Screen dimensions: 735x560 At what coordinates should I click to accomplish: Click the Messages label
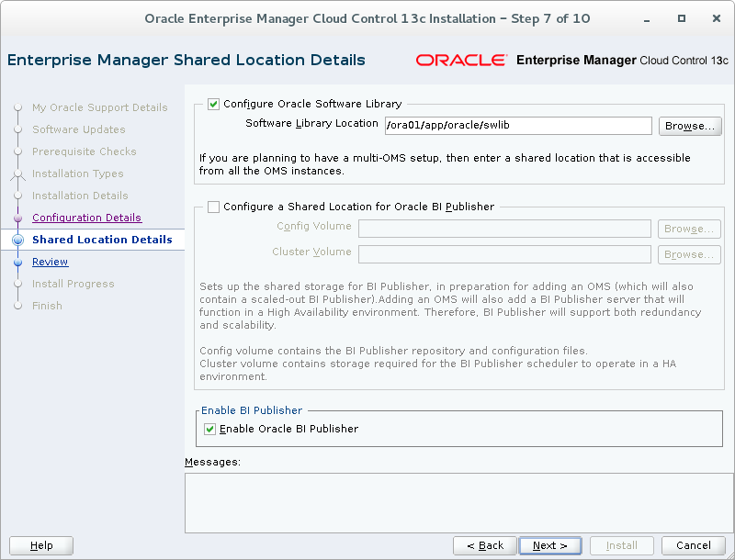point(212,462)
